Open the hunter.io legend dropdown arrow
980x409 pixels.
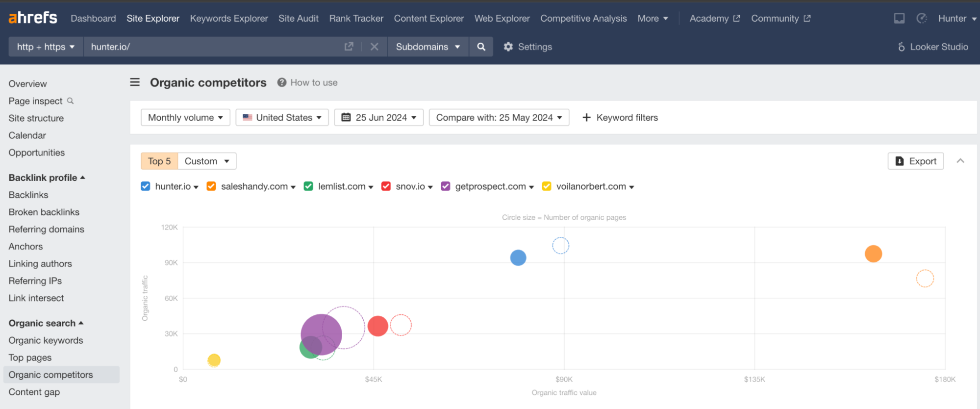196,187
